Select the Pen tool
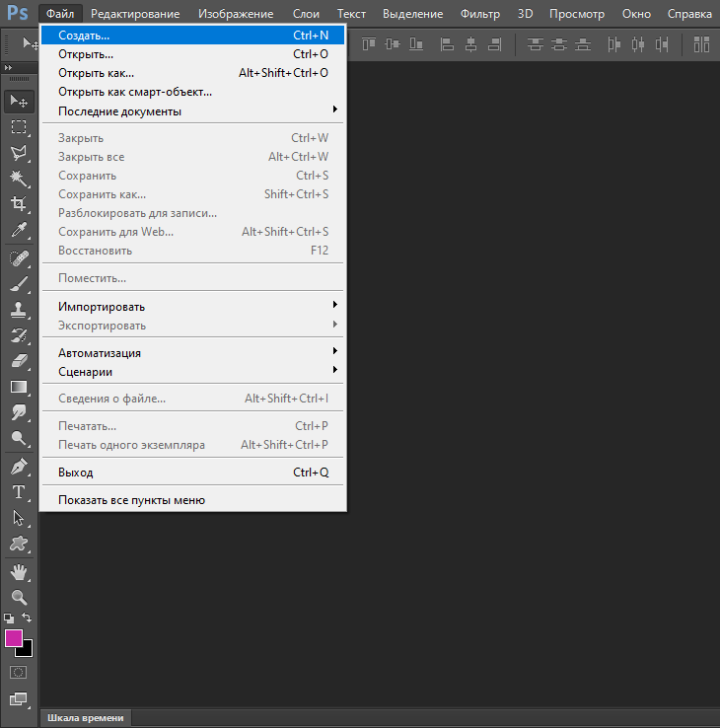The height and width of the screenshot is (728, 720). point(19,467)
